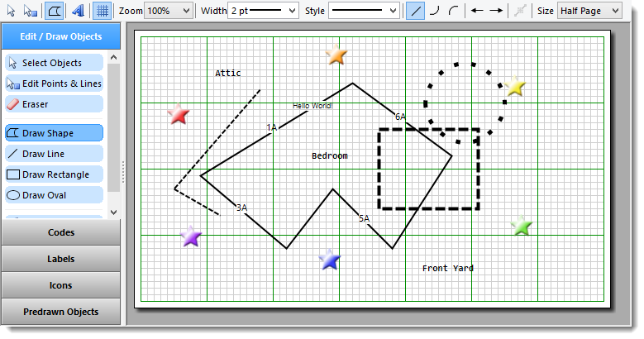Open the line Width 2 pt dropdown
This screenshot has height=339, width=644.
tap(263, 11)
